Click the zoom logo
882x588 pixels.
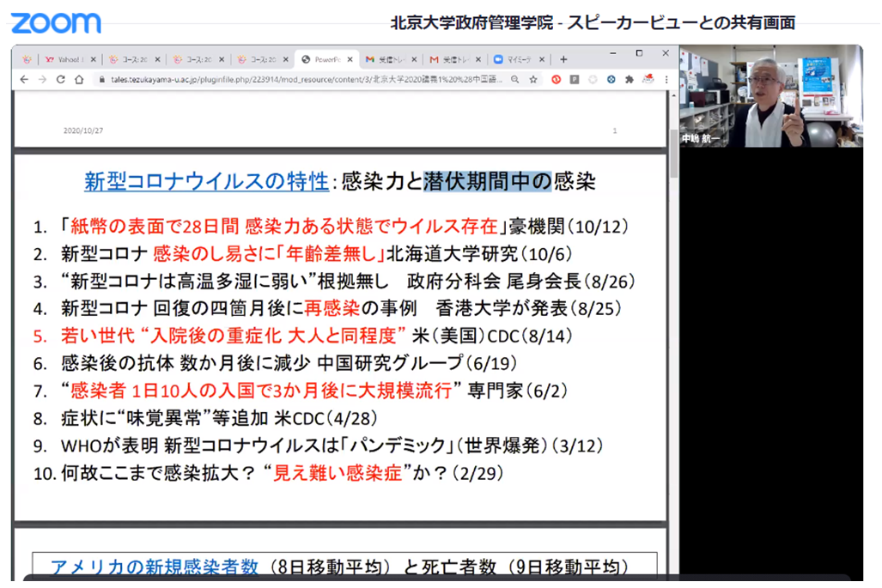pyautogui.click(x=56, y=23)
